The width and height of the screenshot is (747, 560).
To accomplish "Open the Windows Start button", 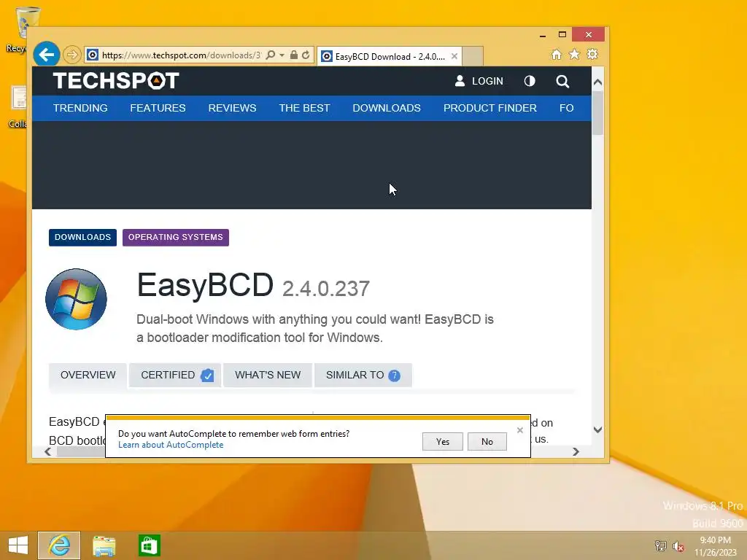I will (x=18, y=545).
